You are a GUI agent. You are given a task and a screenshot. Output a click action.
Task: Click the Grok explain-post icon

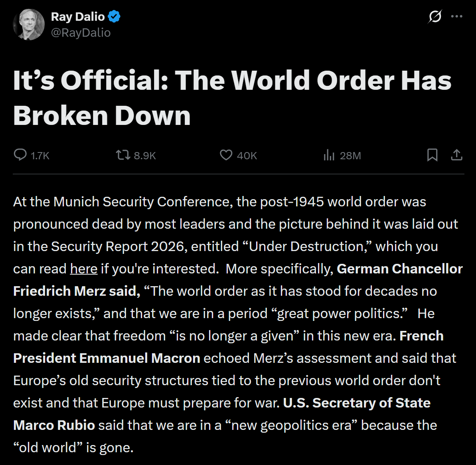(435, 17)
